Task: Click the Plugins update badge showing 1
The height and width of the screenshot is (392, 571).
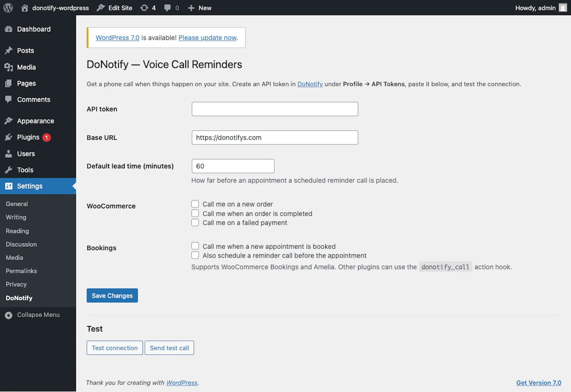Action: click(46, 137)
